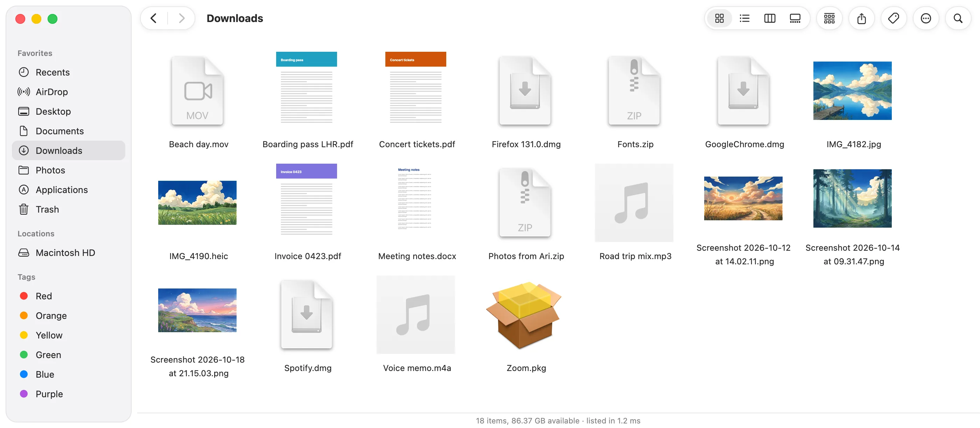This screenshot has height=428, width=980.
Task: Select Desktop in the sidebar
Action: click(69, 112)
